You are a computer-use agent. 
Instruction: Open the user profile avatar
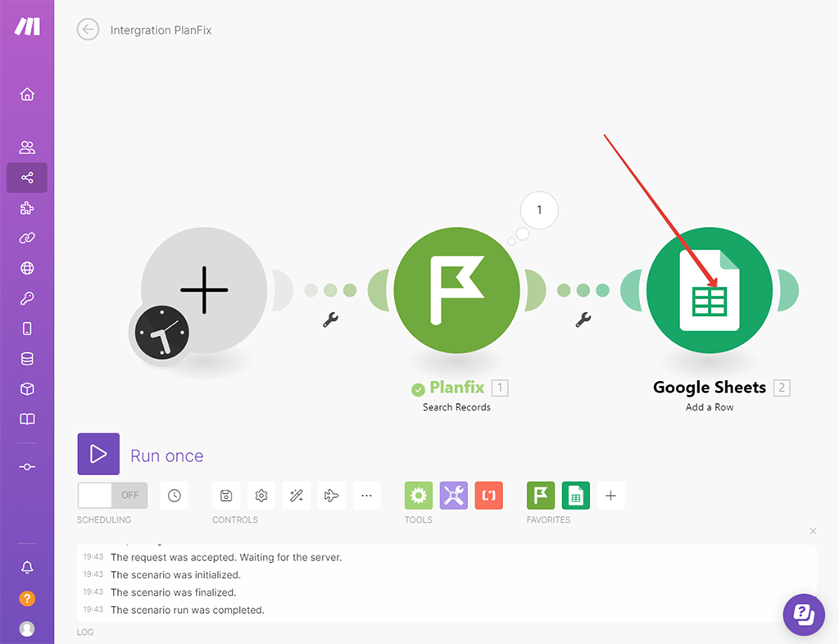[x=27, y=629]
